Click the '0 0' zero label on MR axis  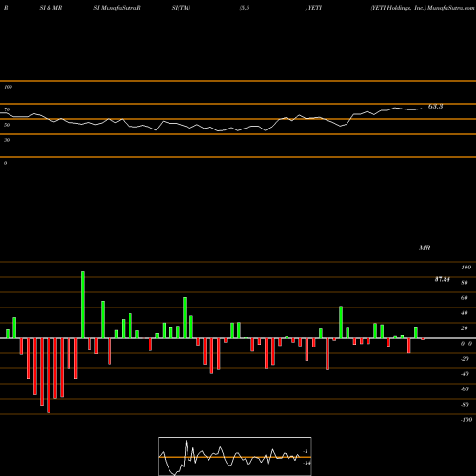[466, 344]
